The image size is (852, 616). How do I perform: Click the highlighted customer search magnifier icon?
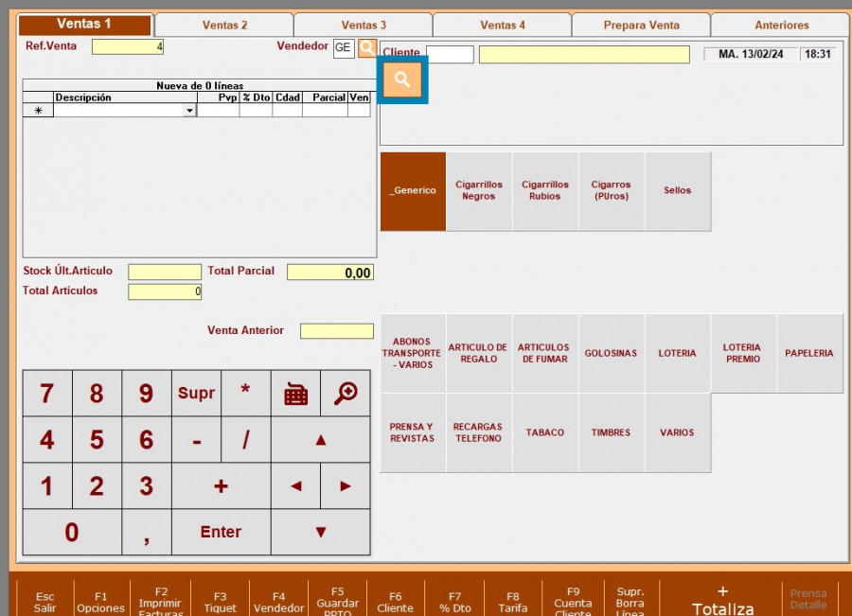click(x=402, y=80)
